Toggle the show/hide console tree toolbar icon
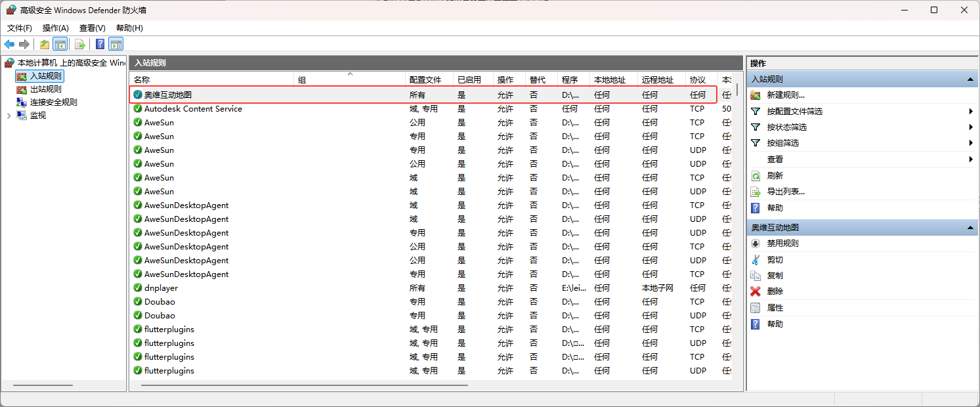 60,44
